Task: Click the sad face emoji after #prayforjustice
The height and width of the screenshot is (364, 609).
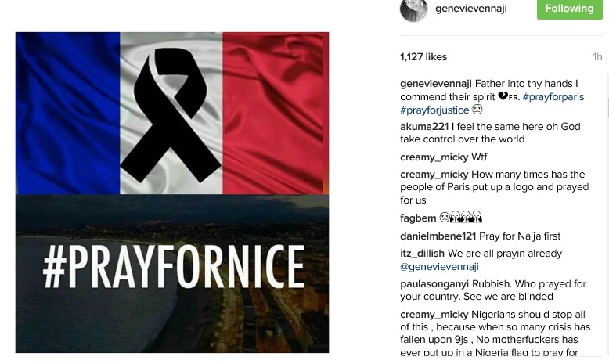Action: [x=477, y=110]
